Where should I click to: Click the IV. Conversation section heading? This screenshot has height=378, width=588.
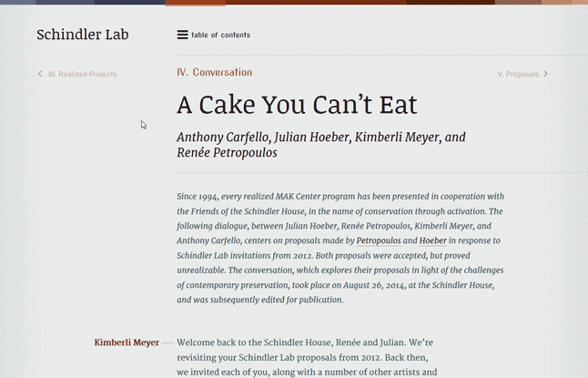coord(215,72)
